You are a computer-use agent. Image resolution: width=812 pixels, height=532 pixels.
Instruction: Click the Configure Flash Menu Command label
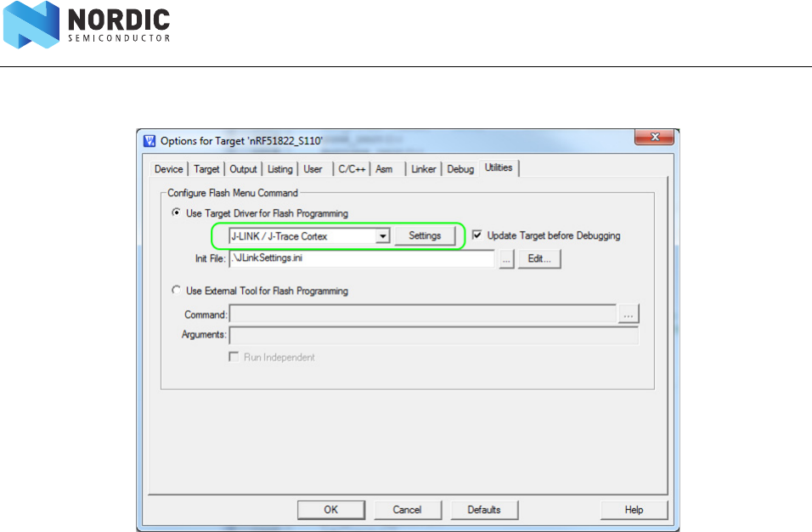click(233, 193)
